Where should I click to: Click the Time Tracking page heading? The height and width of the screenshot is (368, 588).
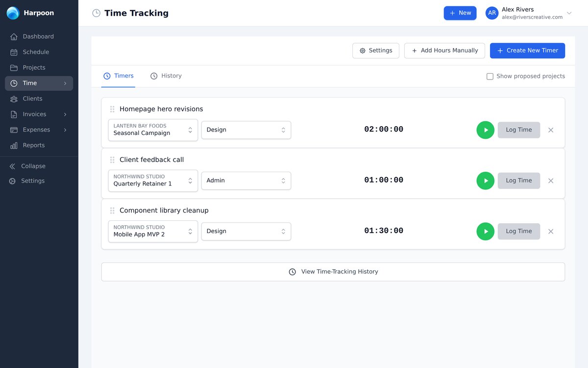click(136, 13)
